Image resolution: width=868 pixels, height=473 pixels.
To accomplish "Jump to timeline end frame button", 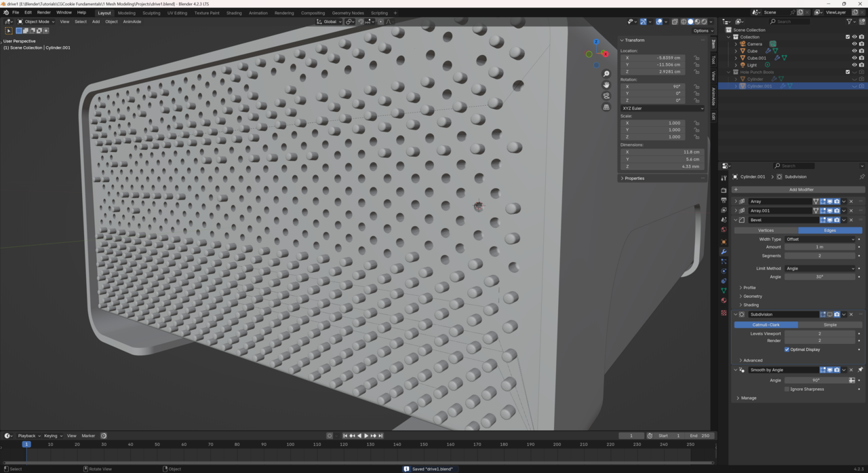I will [x=380, y=436].
